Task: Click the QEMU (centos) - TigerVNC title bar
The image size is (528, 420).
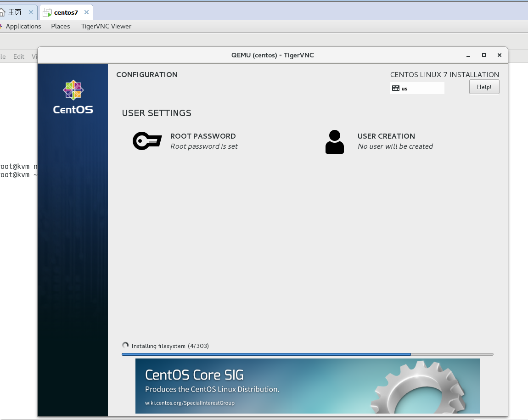Action: 272,55
